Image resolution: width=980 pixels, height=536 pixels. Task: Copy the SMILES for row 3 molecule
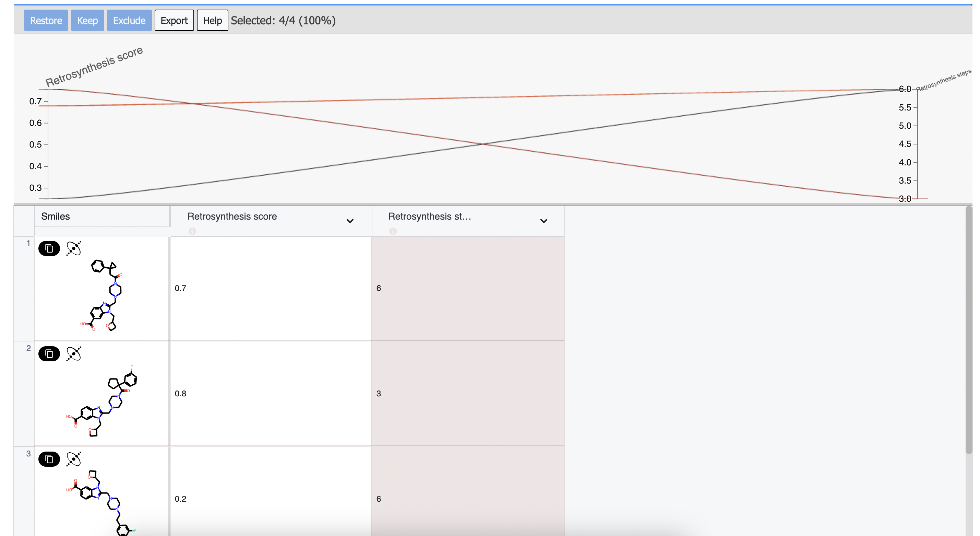49,459
